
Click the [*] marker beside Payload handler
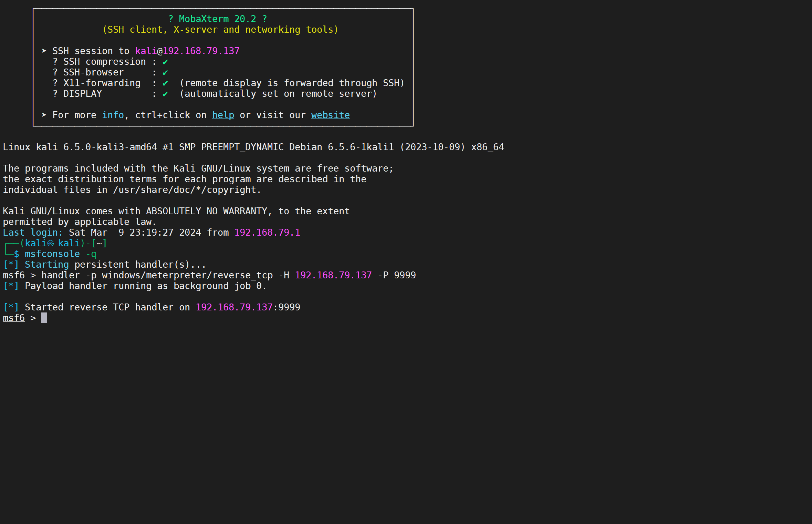coord(11,286)
